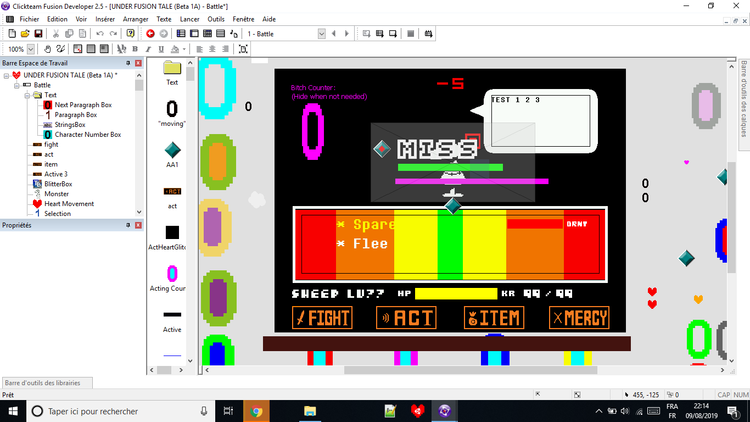Image resolution: width=750 pixels, height=422 pixels.
Task: Click the MERCY button in the frame
Action: click(x=579, y=318)
